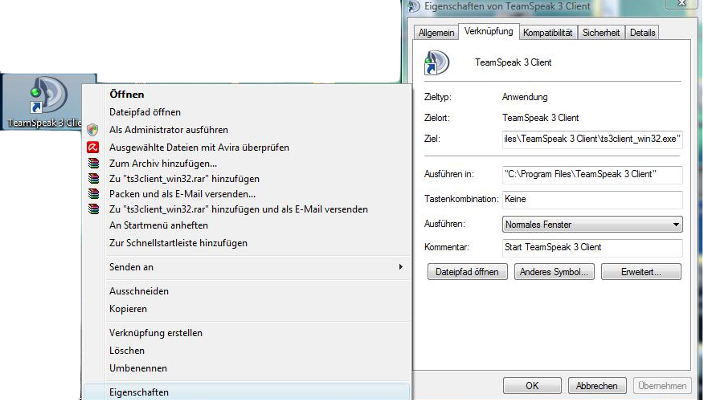Click the Ausführen in field

(x=592, y=174)
